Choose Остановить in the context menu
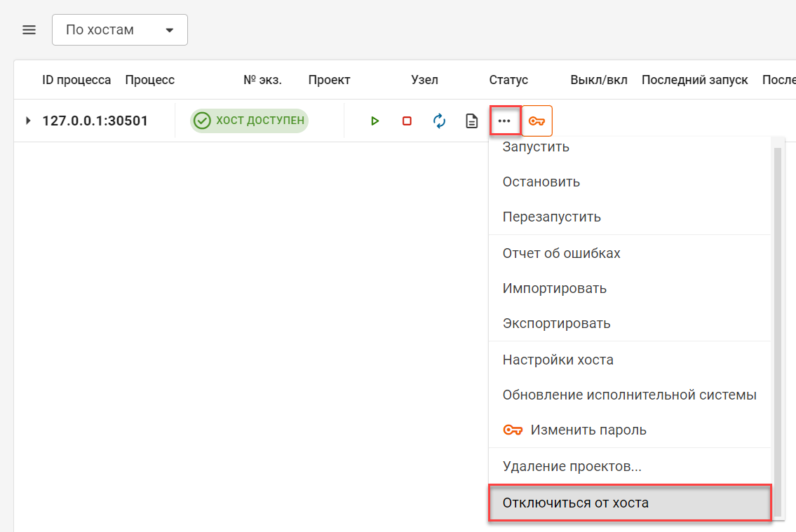796x532 pixels. [x=541, y=182]
